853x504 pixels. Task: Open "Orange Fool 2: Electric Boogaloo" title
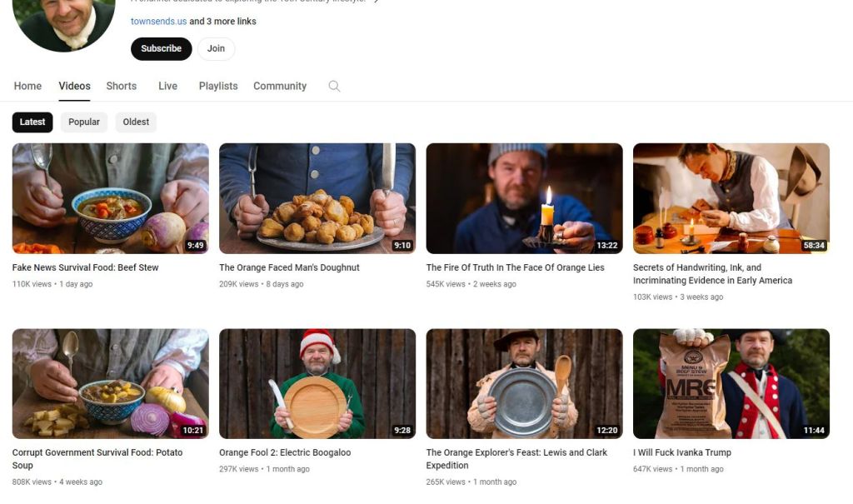[285, 452]
